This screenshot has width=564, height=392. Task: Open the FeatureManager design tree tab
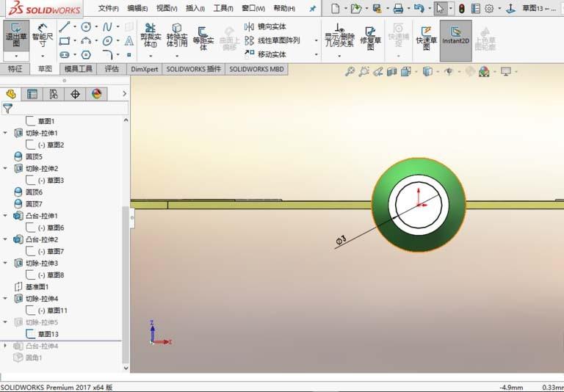[x=11, y=94]
